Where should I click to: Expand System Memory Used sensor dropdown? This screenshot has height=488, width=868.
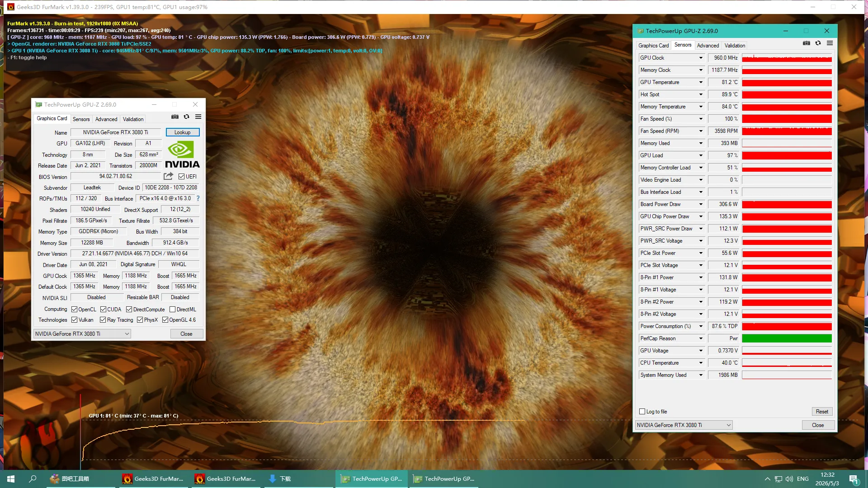(701, 375)
